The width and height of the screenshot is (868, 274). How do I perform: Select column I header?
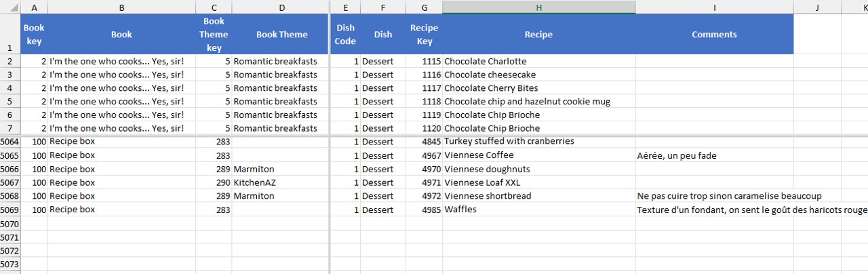(x=714, y=7)
